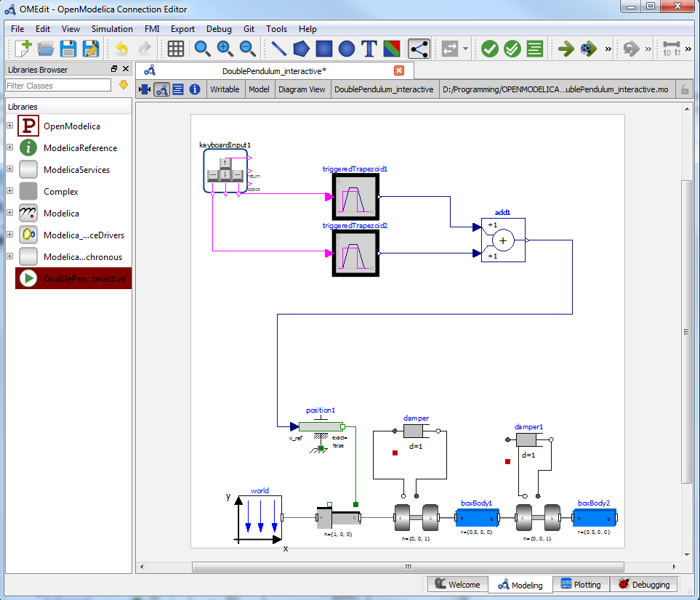This screenshot has width=700, height=600.
Task: Select the Ellipse shape tool
Action: (x=347, y=49)
